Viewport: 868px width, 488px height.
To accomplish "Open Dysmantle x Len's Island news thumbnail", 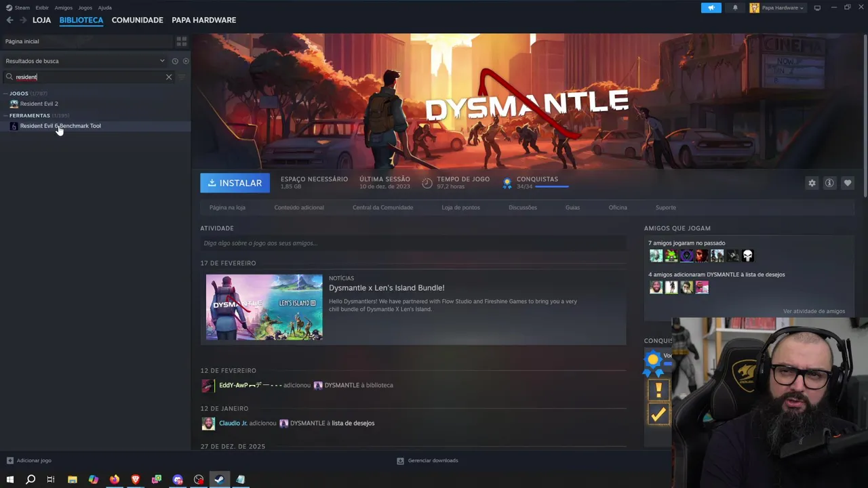I will [x=264, y=307].
